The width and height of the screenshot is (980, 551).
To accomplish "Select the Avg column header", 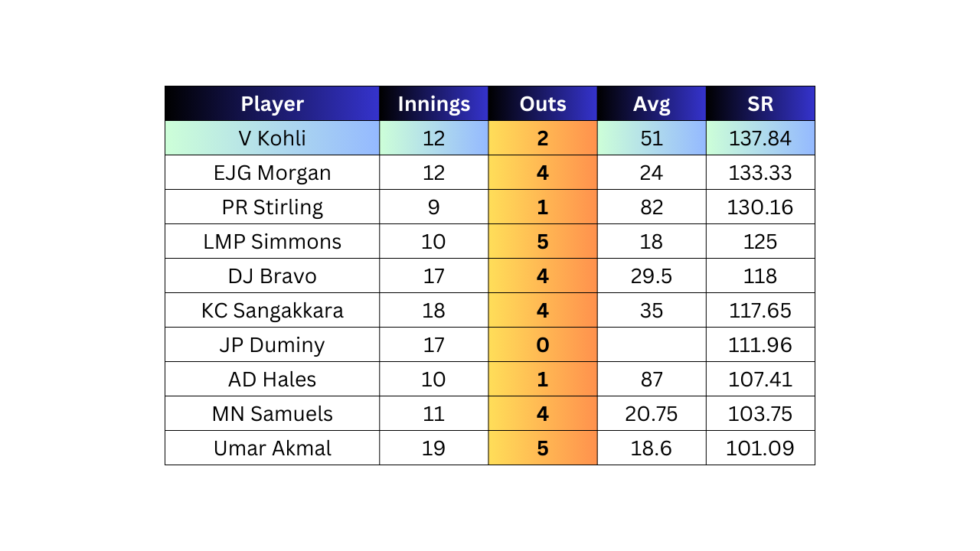I will tap(652, 103).
